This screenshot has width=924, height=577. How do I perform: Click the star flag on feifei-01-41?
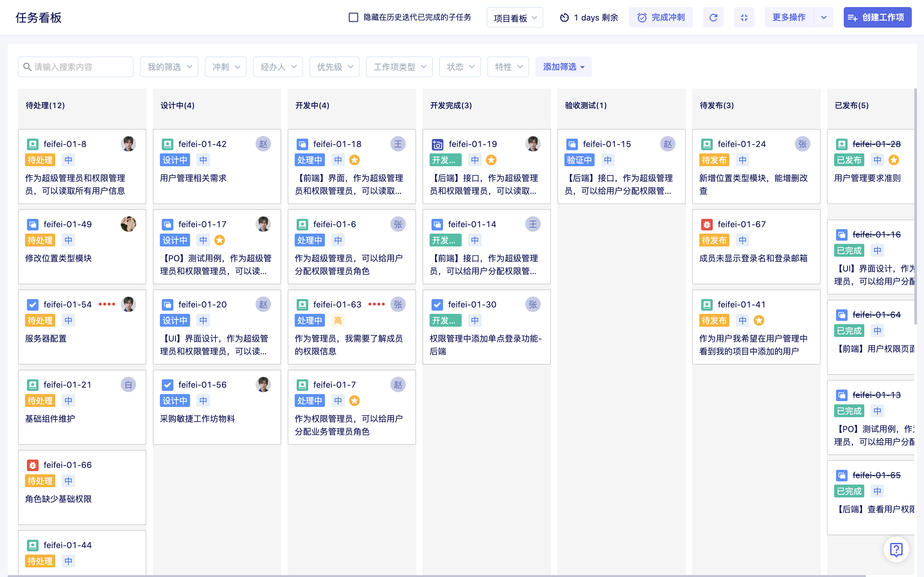coord(759,321)
